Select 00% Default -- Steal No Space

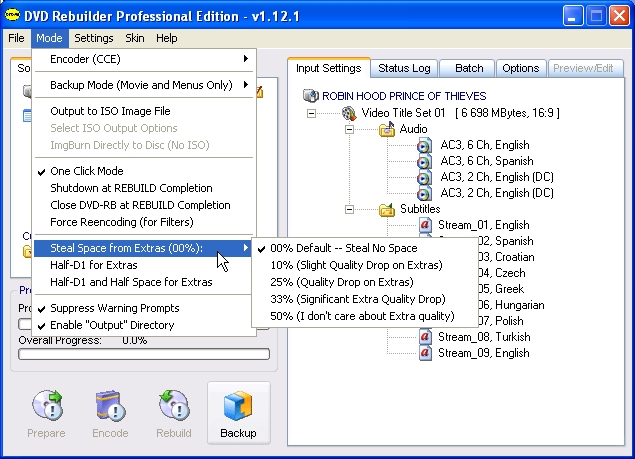click(365, 248)
